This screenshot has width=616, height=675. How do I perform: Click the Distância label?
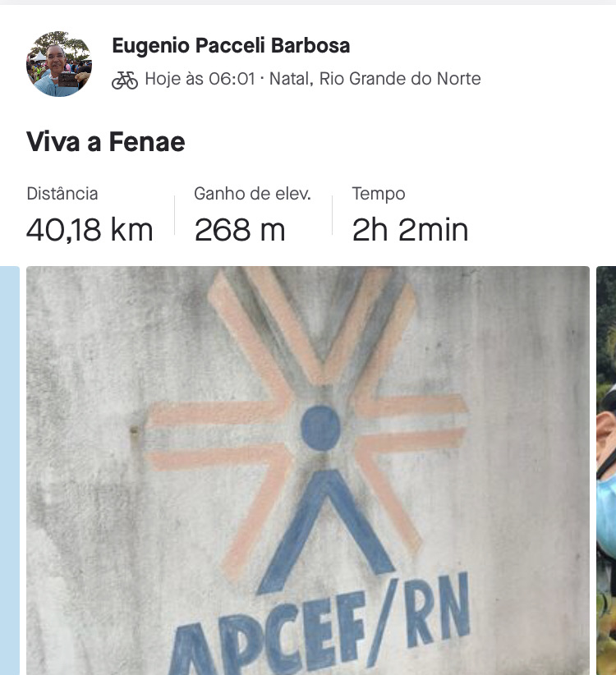point(62,194)
